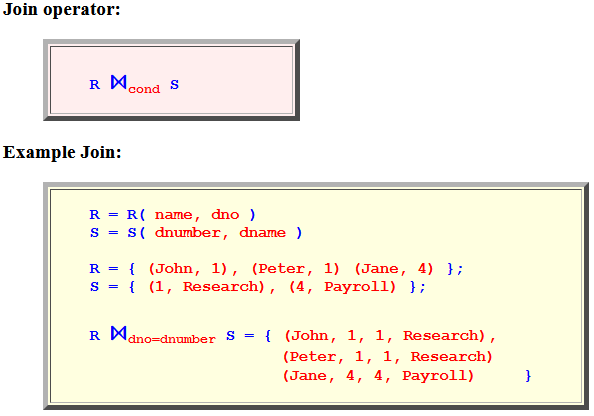The image size is (594, 416).
Task: Click the result row (Jane, 4, 4, Payroll)
Action: point(378,376)
